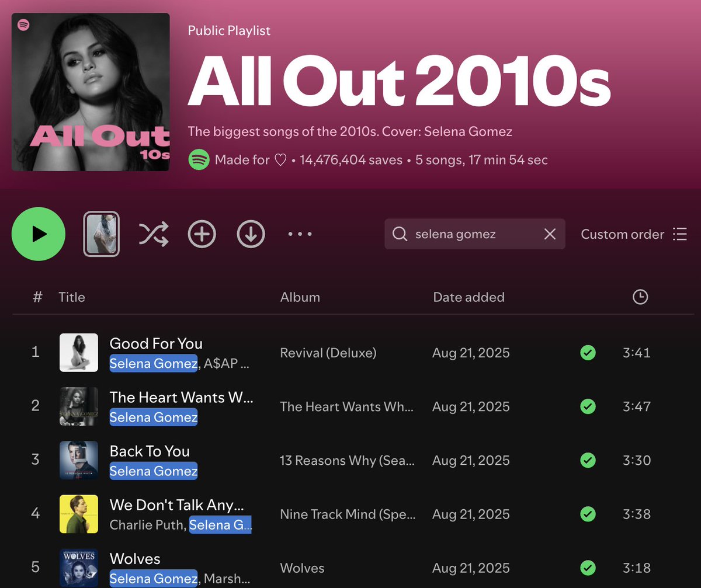Image resolution: width=701 pixels, height=588 pixels.
Task: Toggle saved checkmark for Back To You
Action: tap(588, 460)
